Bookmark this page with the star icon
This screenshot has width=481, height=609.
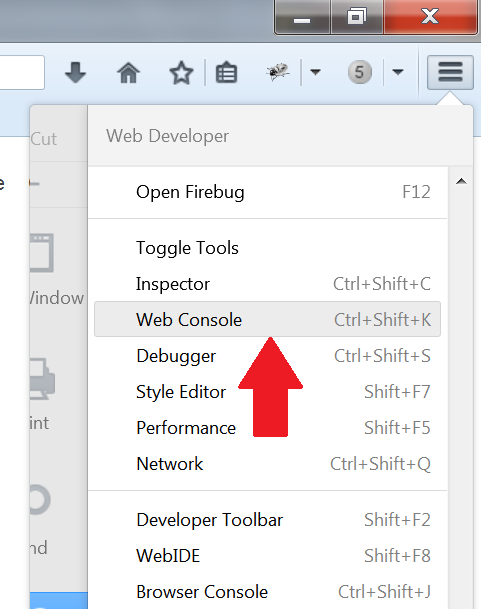(x=181, y=73)
